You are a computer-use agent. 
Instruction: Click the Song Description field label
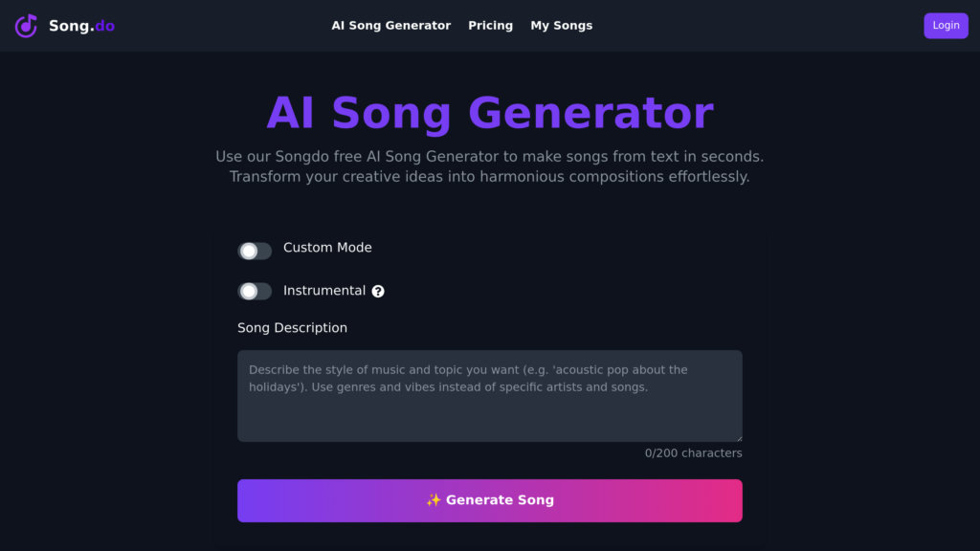pos(292,328)
